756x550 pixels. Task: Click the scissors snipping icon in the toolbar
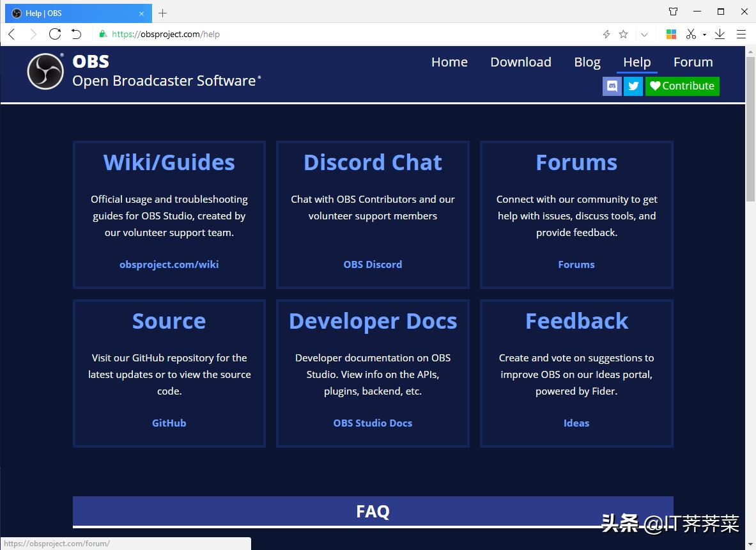pos(691,34)
